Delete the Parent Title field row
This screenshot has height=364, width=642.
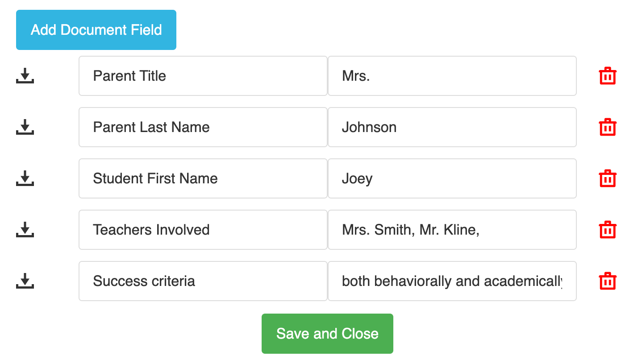coord(608,76)
